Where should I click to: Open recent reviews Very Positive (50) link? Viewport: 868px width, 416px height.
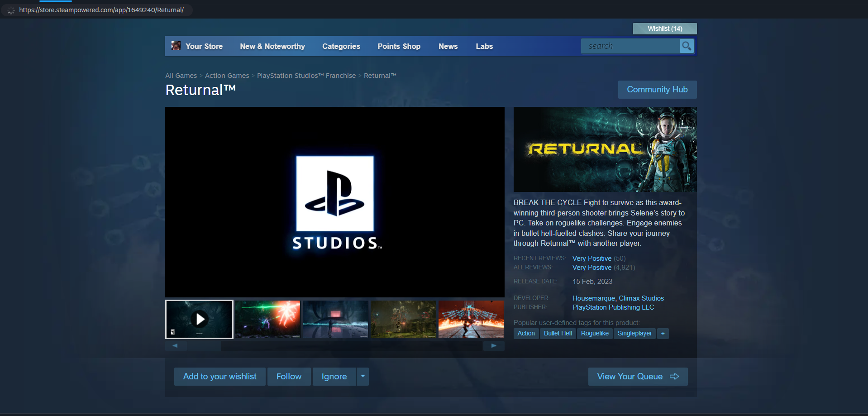599,258
